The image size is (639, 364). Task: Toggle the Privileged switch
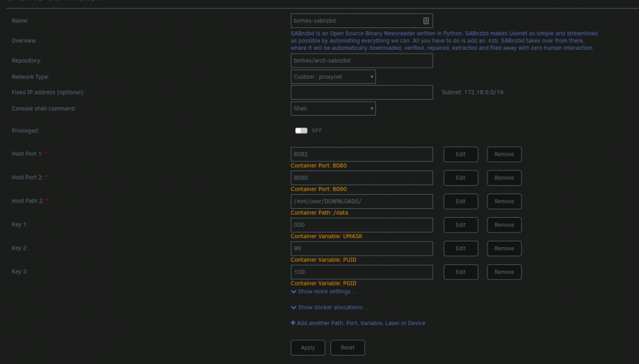click(x=301, y=131)
